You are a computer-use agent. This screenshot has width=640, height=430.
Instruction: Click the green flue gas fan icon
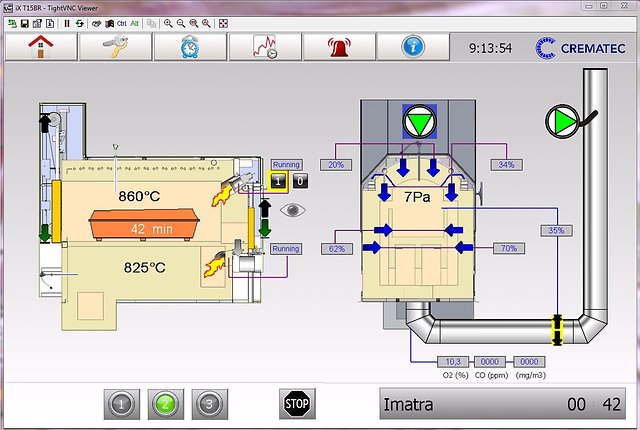[x=562, y=121]
